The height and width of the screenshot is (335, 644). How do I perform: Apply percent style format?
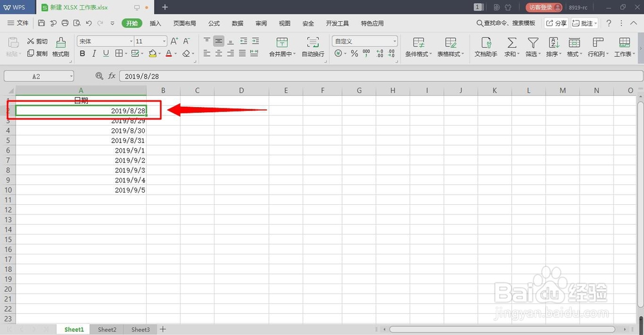[x=354, y=53]
